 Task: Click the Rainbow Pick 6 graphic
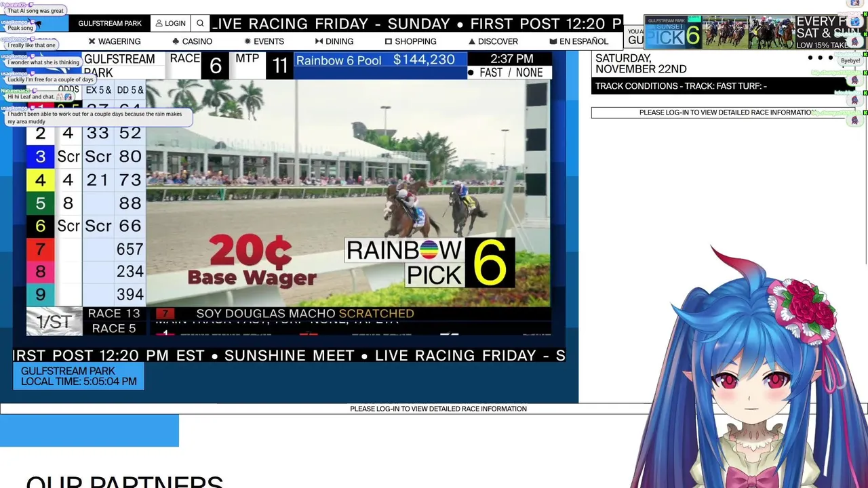(430, 262)
